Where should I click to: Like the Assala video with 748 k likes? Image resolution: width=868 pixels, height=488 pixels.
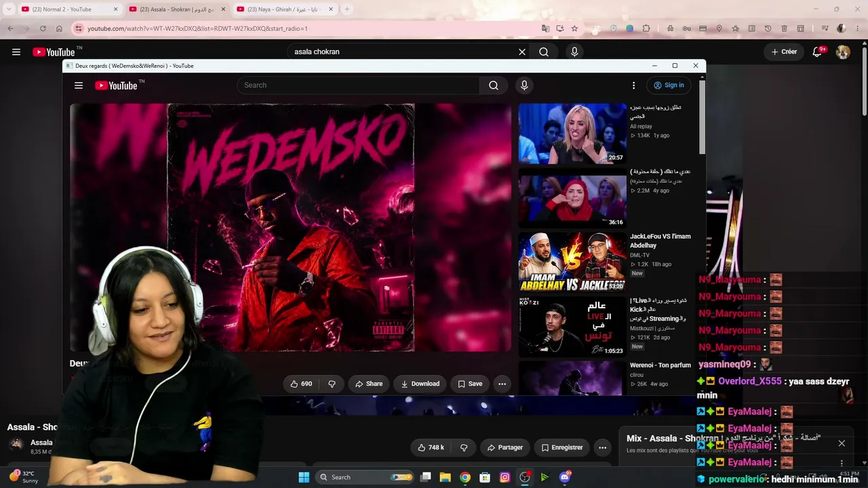pos(431,447)
